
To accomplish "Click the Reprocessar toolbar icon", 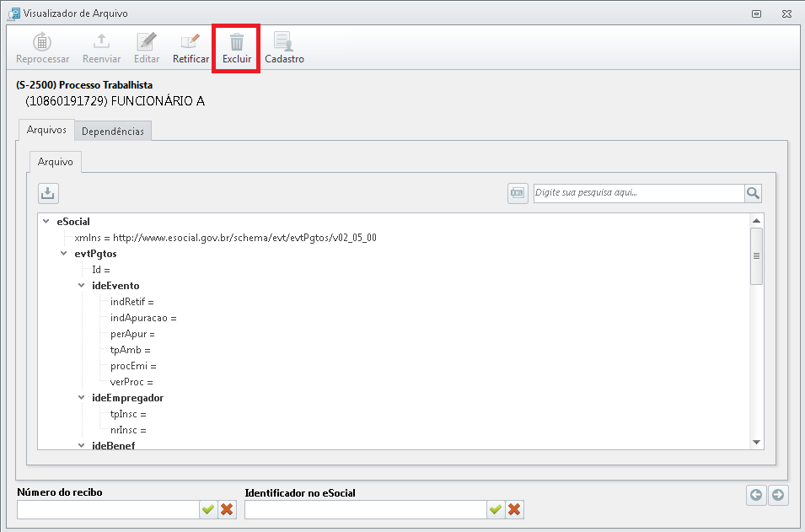I will click(42, 41).
